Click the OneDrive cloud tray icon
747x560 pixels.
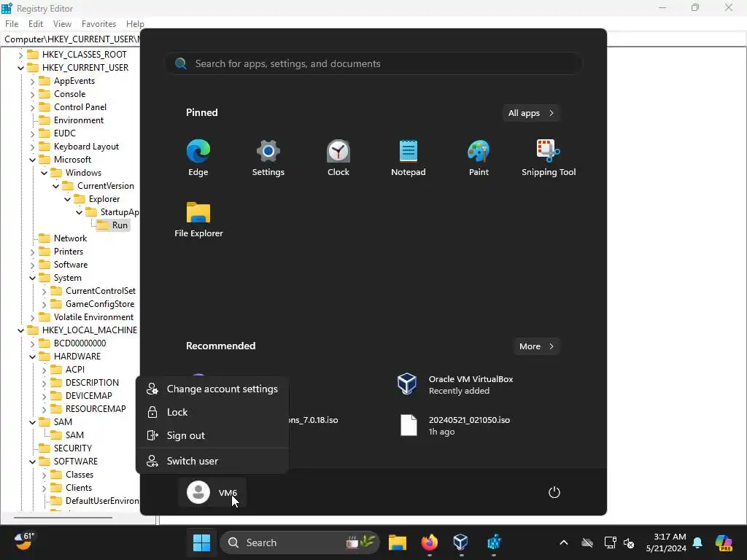[x=587, y=542]
